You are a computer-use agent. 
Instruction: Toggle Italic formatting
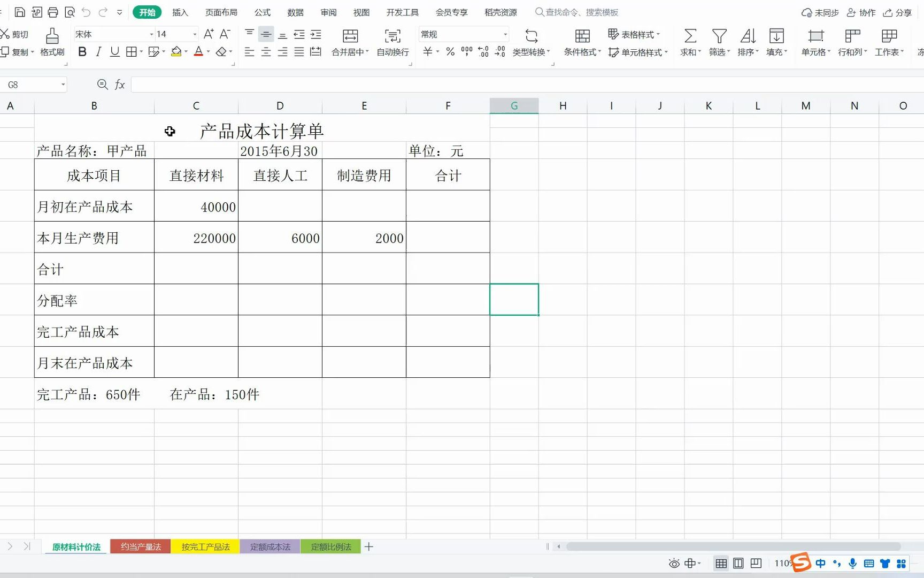click(98, 51)
